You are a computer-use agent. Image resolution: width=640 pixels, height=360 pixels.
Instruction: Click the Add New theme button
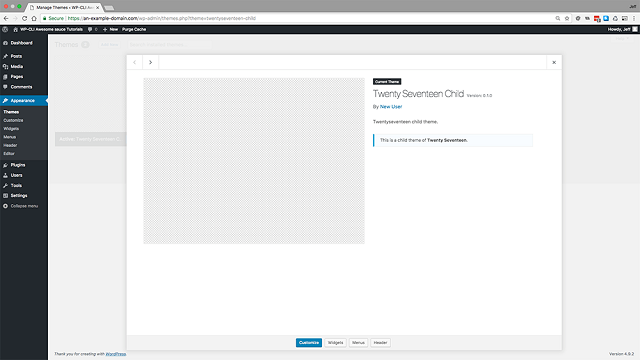coord(109,44)
